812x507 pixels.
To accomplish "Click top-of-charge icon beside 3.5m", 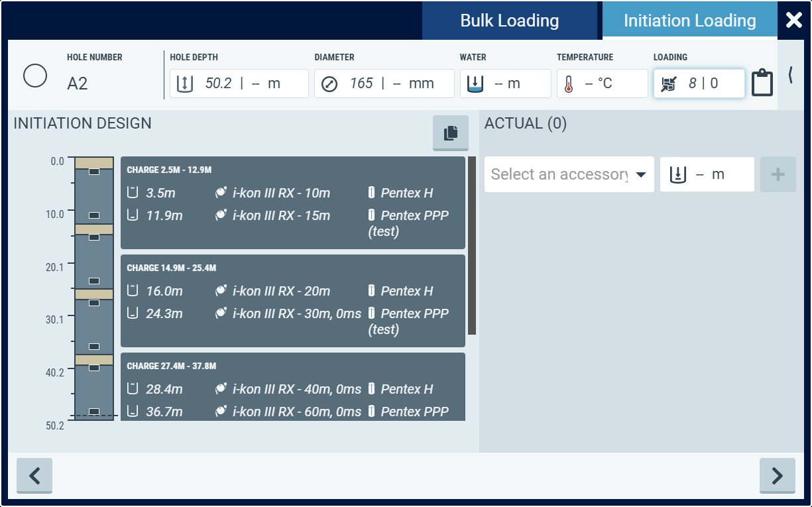I will click(133, 193).
